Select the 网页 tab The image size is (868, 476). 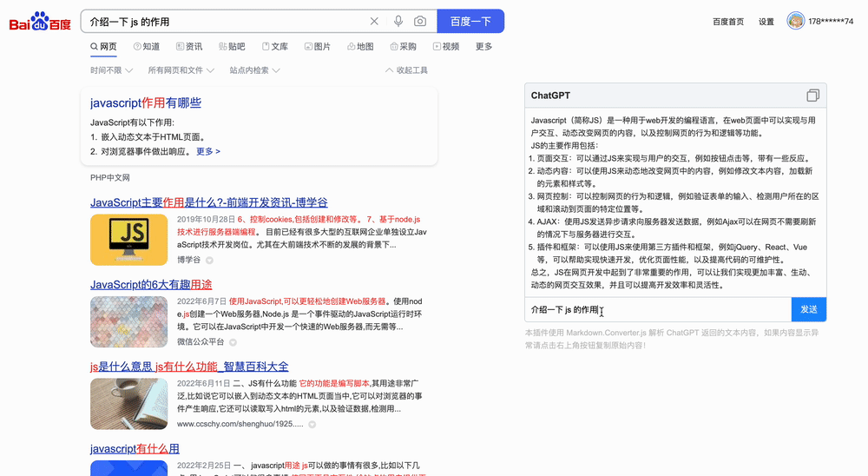tap(103, 47)
